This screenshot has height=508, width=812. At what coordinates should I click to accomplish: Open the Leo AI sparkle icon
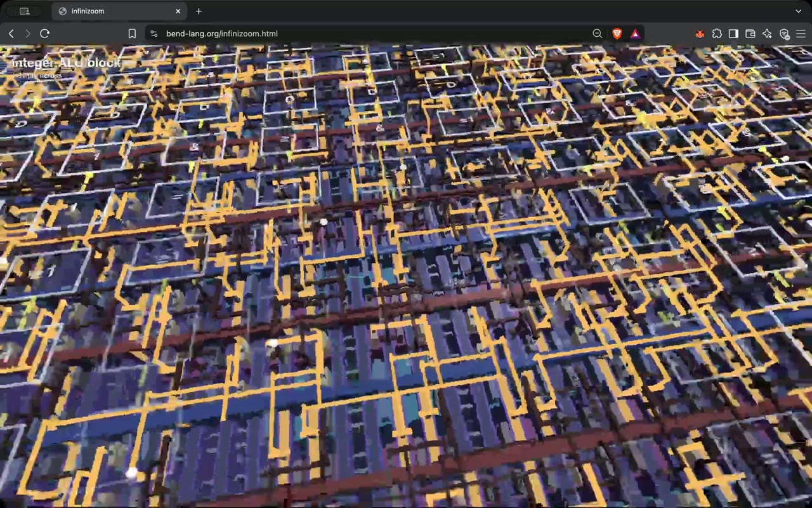pos(767,34)
